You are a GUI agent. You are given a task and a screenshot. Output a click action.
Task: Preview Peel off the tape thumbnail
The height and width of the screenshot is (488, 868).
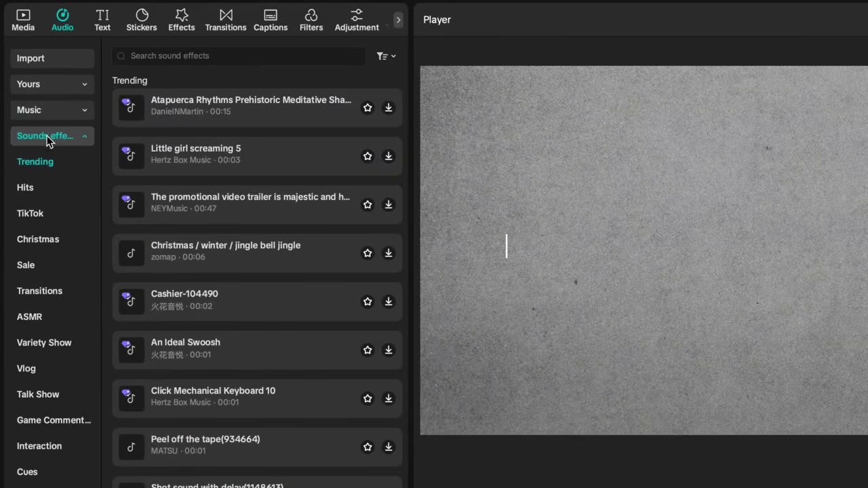pos(132,447)
